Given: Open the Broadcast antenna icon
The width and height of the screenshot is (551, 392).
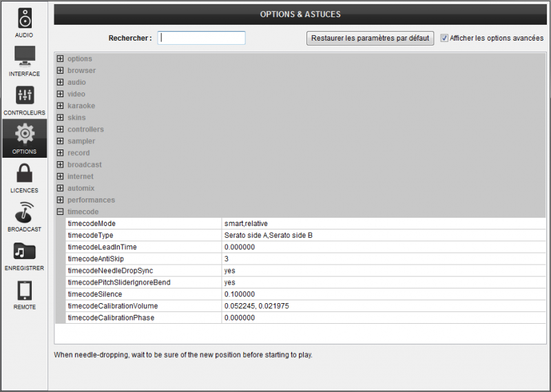Looking at the screenshot, I should click(24, 212).
